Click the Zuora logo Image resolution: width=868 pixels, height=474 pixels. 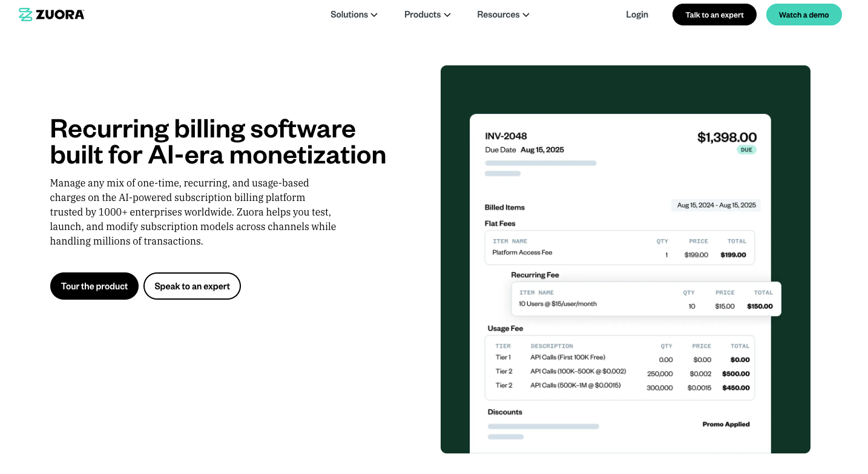click(x=51, y=15)
